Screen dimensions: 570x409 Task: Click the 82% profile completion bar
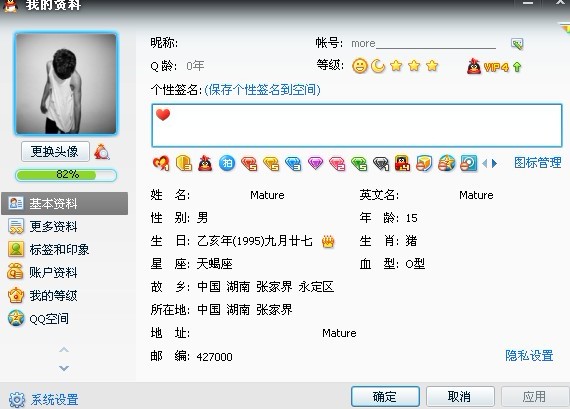(x=66, y=175)
